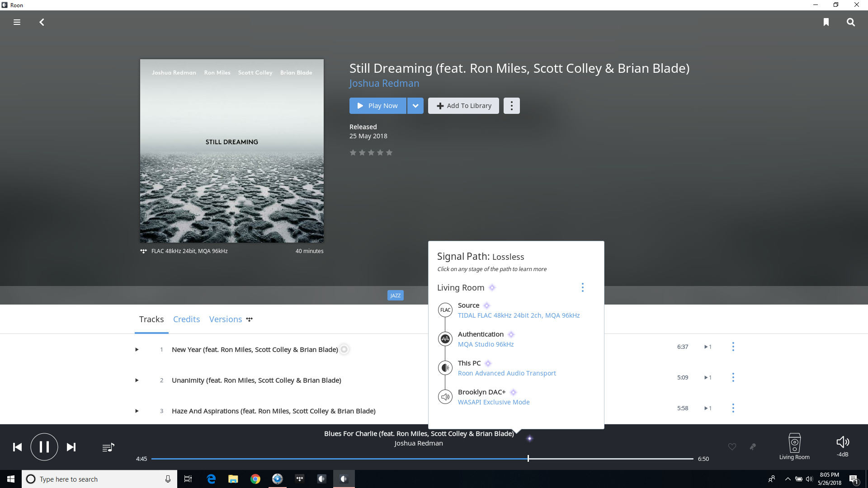Pause the current playback
868x488 pixels.
(44, 447)
